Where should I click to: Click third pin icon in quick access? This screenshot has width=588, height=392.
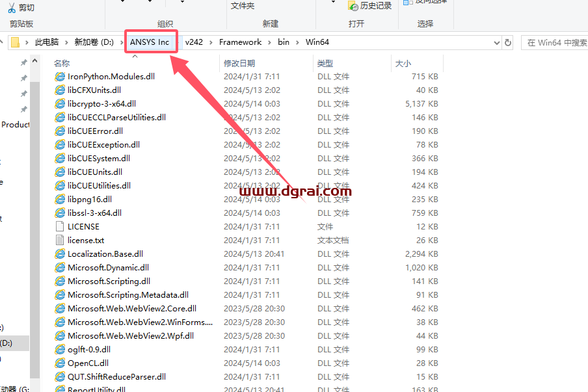pos(23,94)
